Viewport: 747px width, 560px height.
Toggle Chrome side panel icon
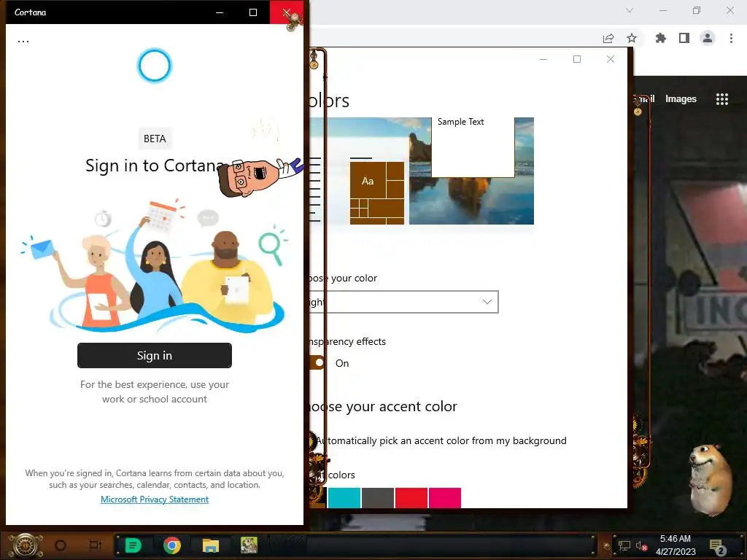click(684, 38)
